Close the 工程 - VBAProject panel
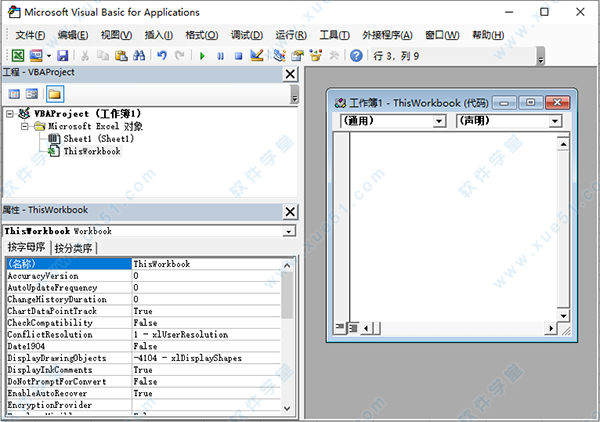This screenshot has height=422, width=600. click(x=290, y=74)
